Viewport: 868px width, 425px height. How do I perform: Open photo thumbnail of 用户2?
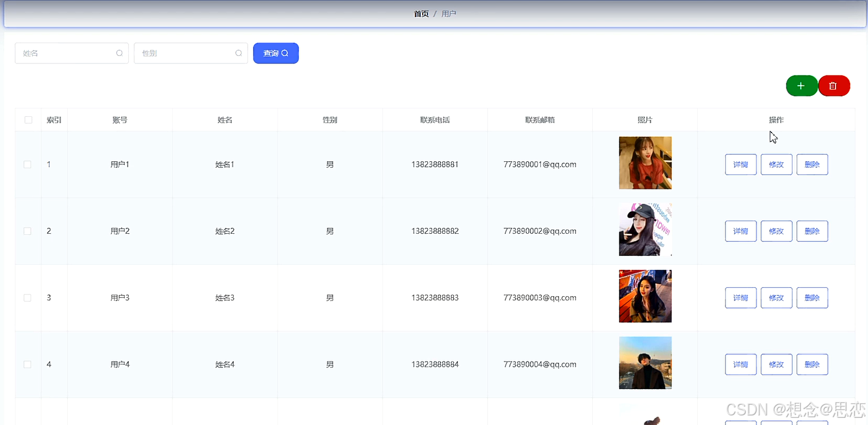[645, 230]
